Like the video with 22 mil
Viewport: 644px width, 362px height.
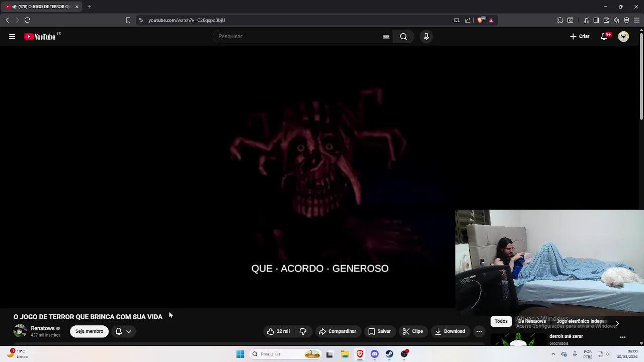click(x=278, y=331)
